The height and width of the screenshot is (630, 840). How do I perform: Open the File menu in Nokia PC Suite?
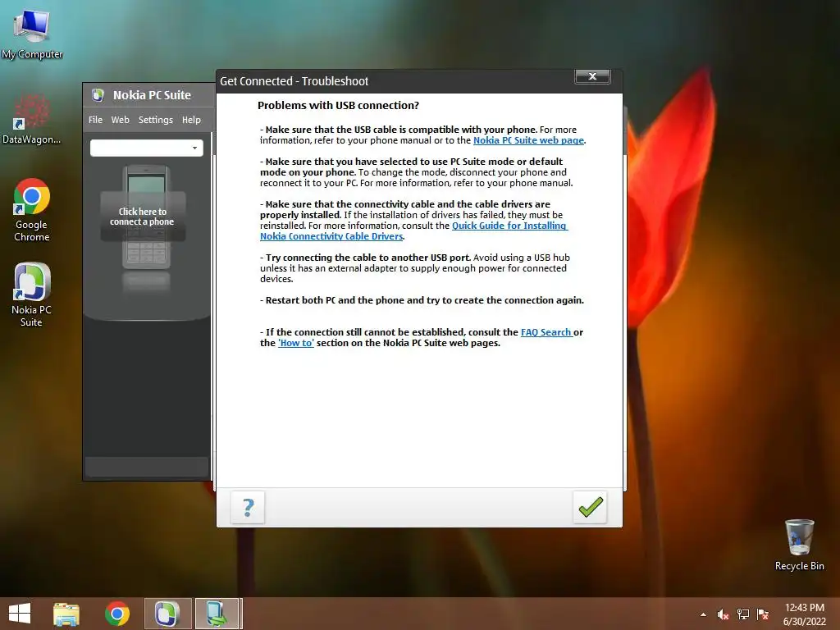point(95,120)
